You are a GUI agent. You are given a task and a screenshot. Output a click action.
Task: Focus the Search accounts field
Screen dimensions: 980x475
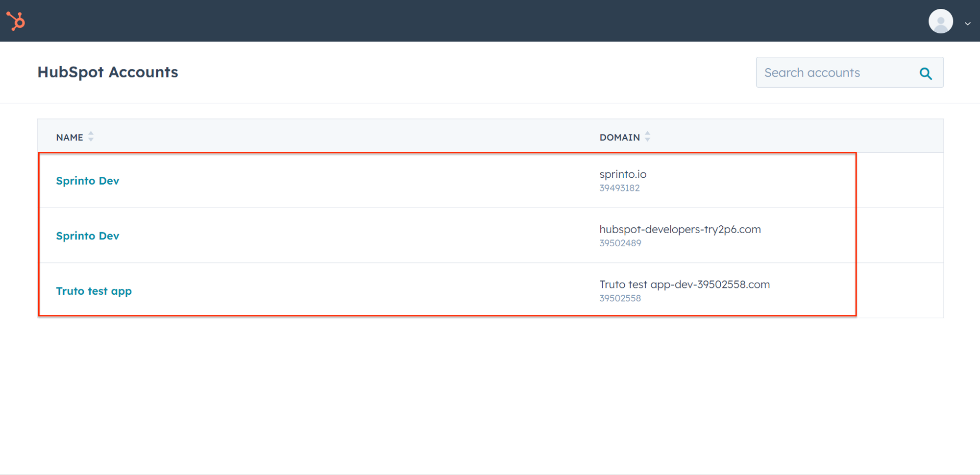849,72
